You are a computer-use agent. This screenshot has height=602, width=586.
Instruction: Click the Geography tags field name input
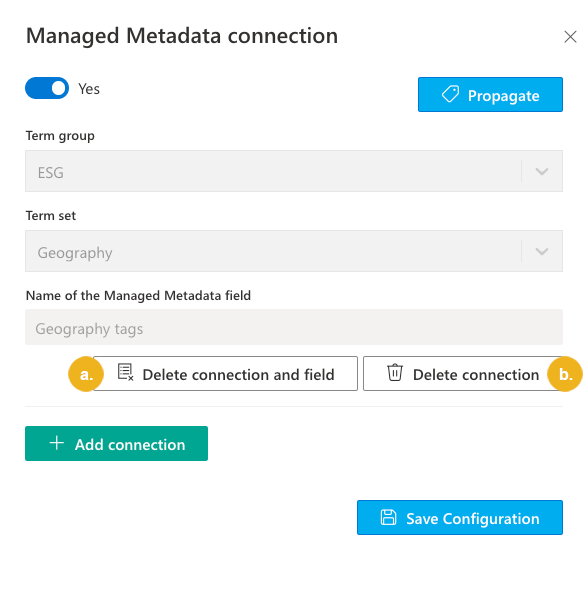coord(294,327)
